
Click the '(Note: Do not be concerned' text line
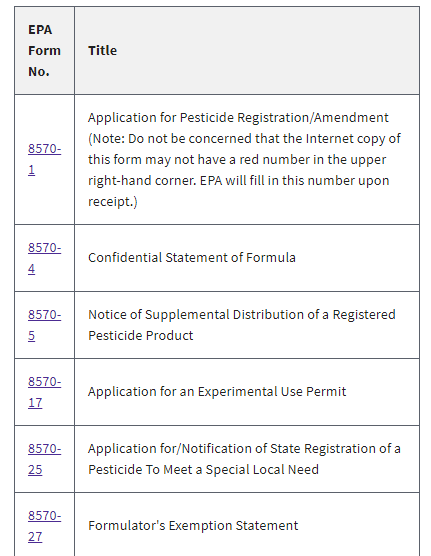244,138
